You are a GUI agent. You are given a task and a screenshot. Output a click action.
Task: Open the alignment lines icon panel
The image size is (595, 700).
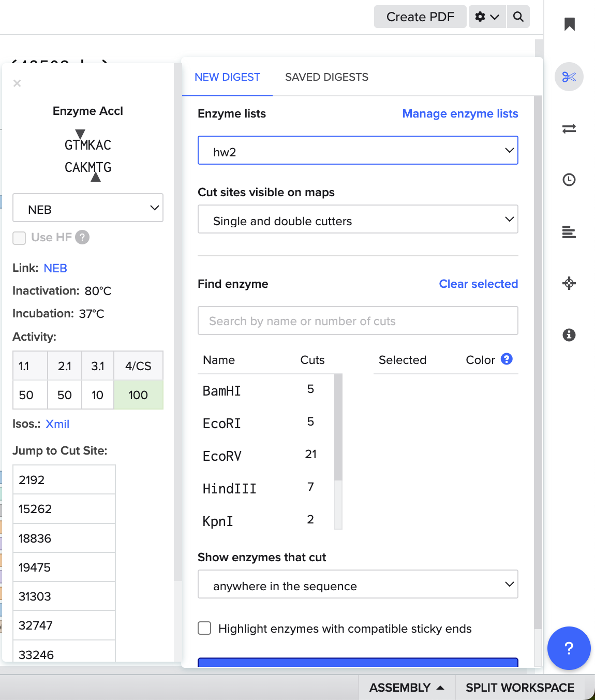click(569, 232)
